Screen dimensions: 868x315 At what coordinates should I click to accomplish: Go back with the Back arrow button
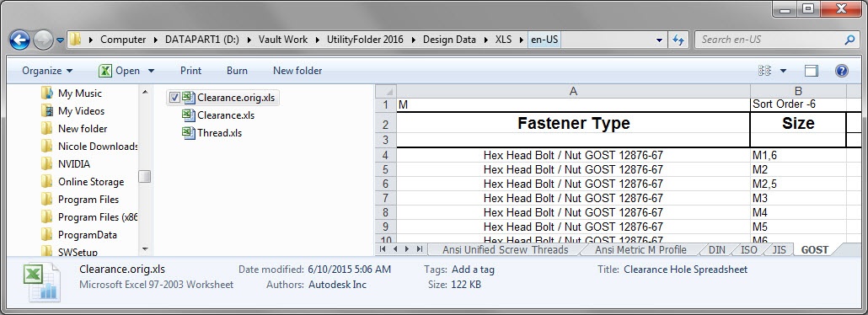point(20,40)
